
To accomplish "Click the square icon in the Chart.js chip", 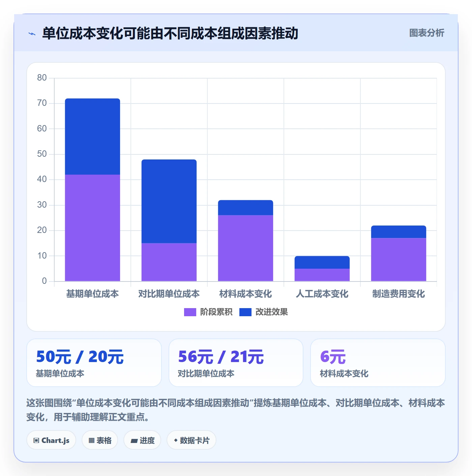I will (x=36, y=440).
